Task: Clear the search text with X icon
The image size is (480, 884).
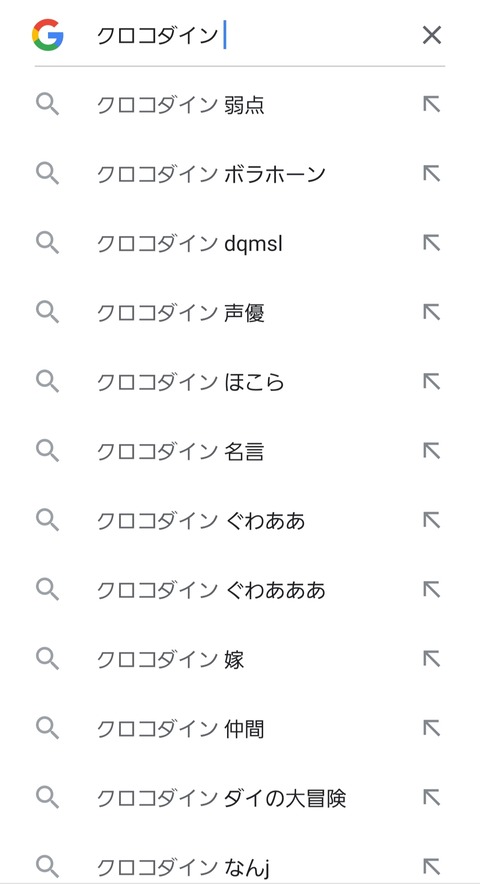Action: [431, 36]
